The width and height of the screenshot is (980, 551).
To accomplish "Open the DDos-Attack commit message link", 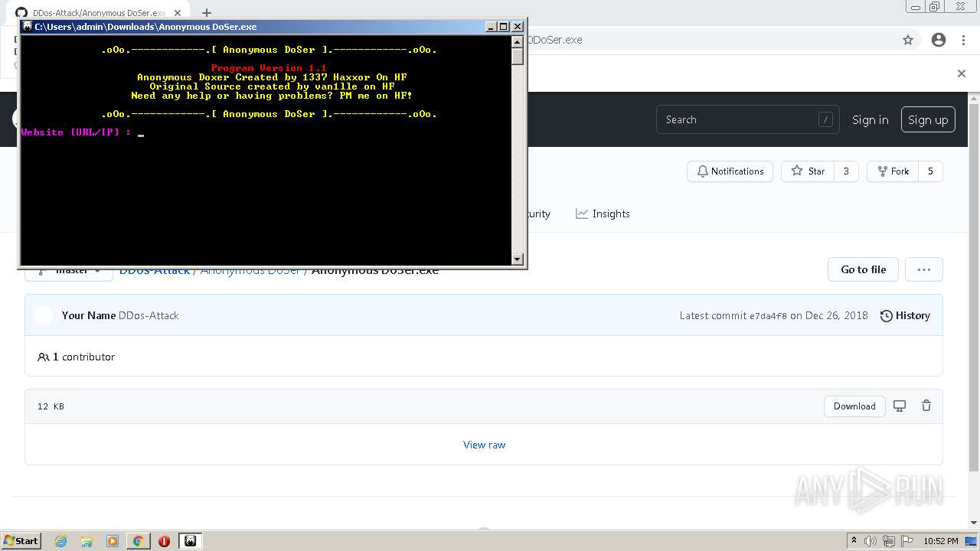I will coord(149,315).
